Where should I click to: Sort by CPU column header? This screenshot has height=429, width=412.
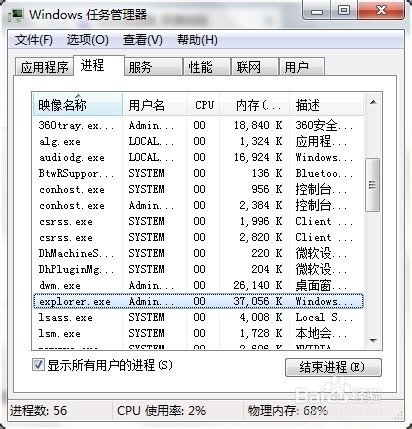tap(203, 105)
